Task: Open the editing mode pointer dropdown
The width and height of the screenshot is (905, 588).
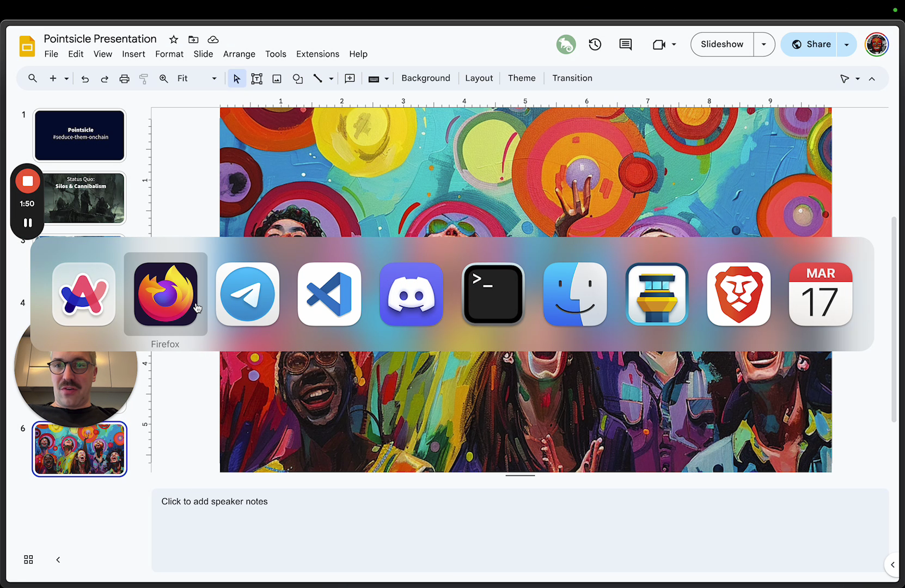Action: pyautogui.click(x=849, y=79)
